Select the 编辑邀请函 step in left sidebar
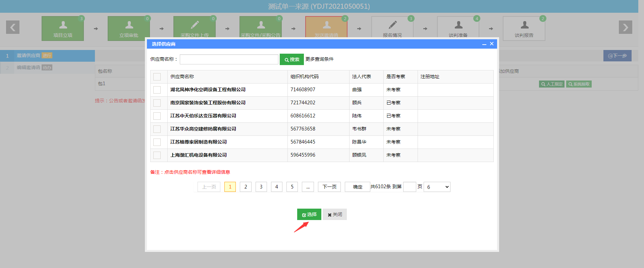 [x=47, y=68]
